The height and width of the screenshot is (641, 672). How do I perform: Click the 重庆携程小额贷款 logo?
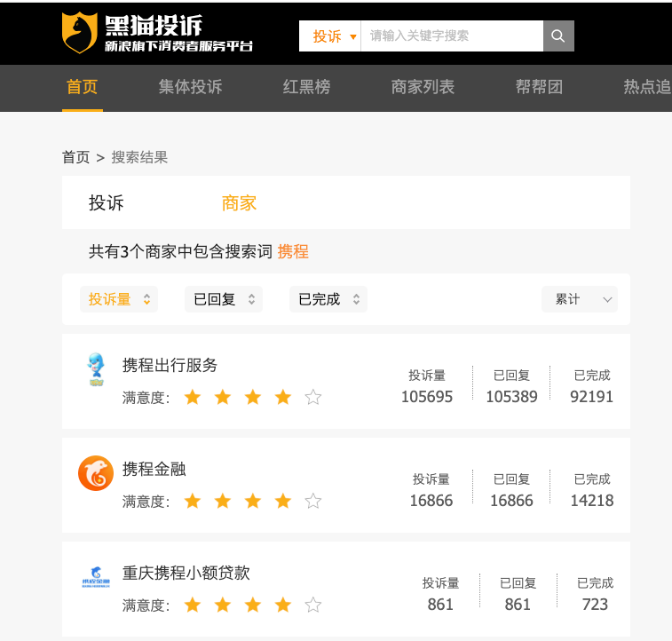tap(96, 577)
